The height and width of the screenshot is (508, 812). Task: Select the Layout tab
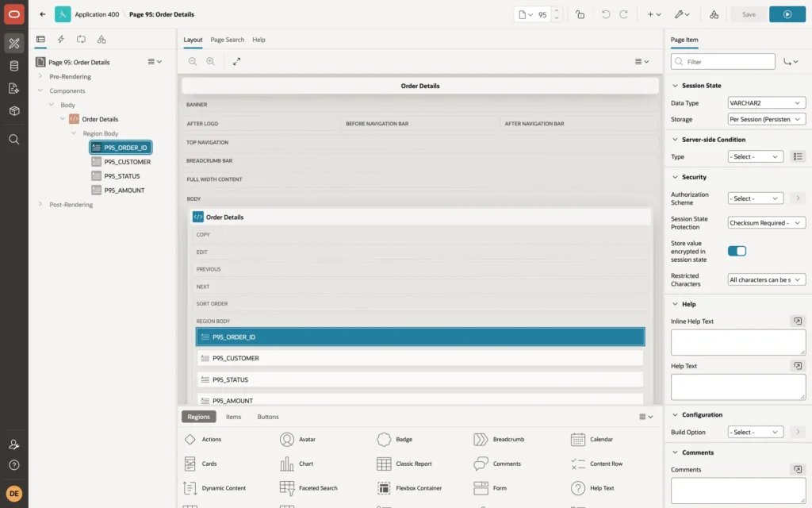[193, 40]
